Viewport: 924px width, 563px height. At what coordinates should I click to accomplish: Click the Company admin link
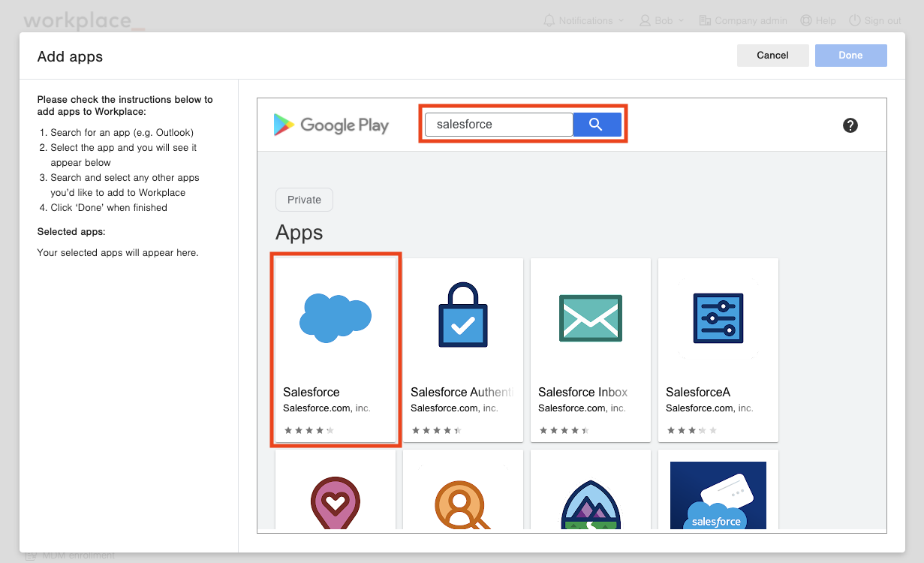[751, 20]
